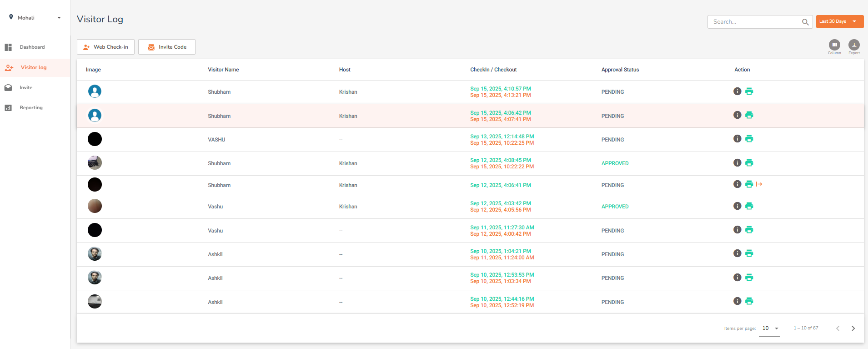Print badge for Shubham 4:08:45 PM visit
The image size is (868, 349).
click(x=749, y=163)
